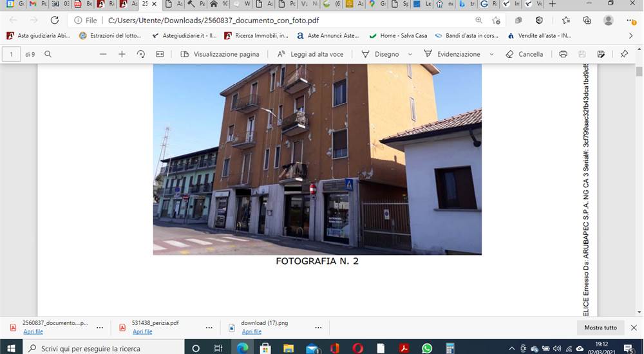Click Apri file under download (17).png
Image resolution: width=644 pixels, height=354 pixels.
[x=251, y=332]
